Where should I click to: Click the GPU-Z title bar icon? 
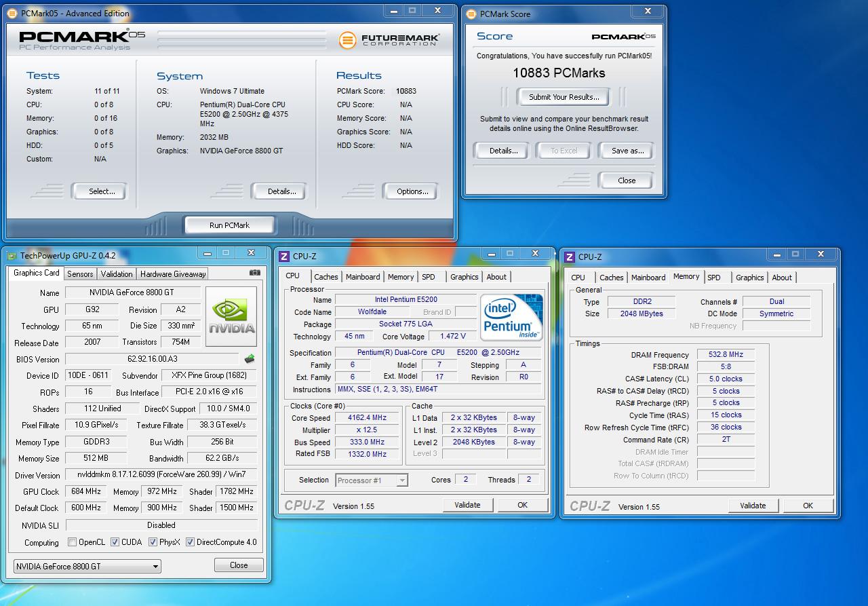[12, 255]
